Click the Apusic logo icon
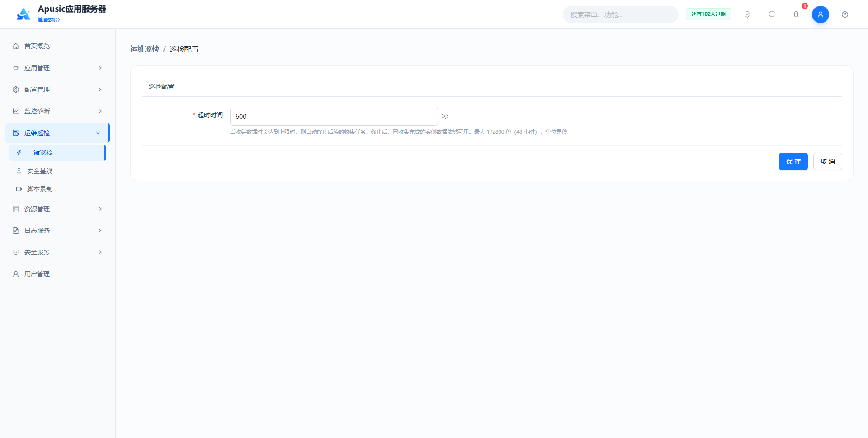 tap(24, 14)
